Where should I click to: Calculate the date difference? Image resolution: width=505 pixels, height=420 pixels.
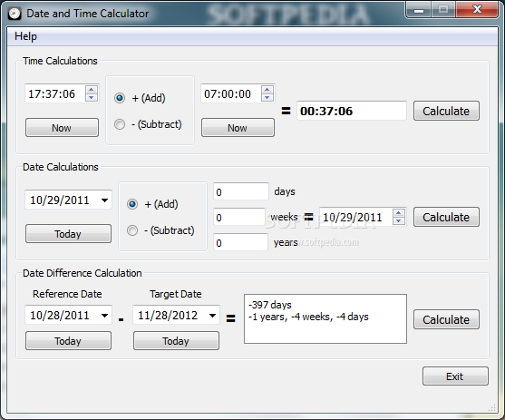446,319
